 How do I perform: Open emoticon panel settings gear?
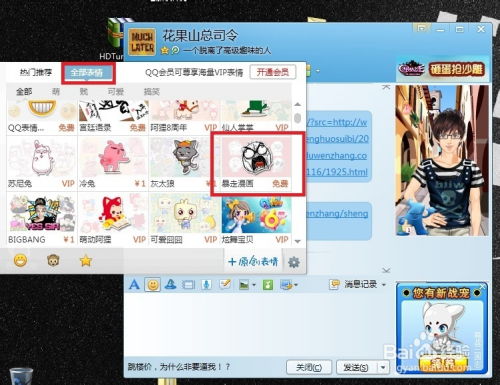294,262
